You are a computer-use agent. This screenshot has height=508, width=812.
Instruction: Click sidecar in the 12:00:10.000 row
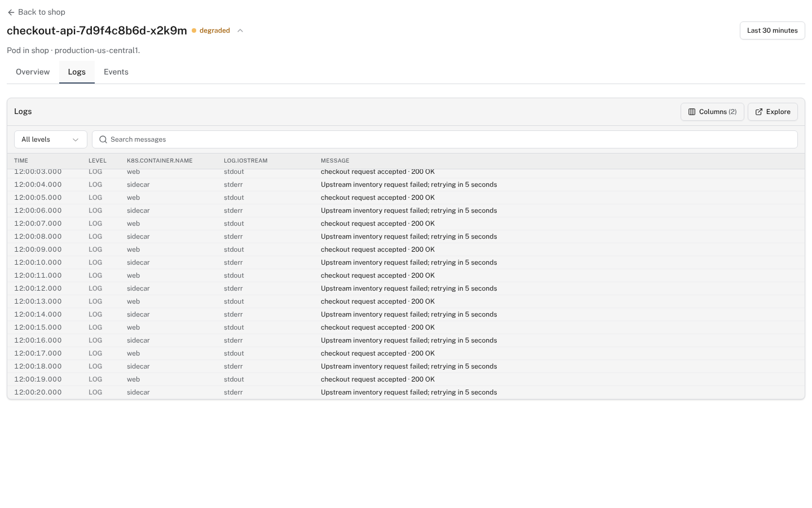[x=138, y=262]
